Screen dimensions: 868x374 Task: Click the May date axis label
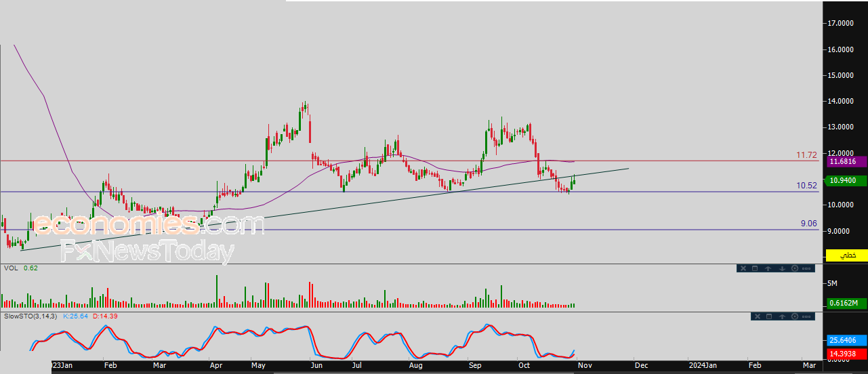[259, 366]
